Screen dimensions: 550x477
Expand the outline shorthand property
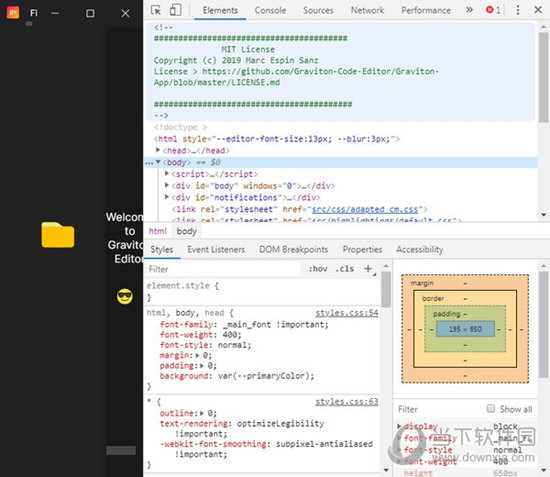point(202,413)
